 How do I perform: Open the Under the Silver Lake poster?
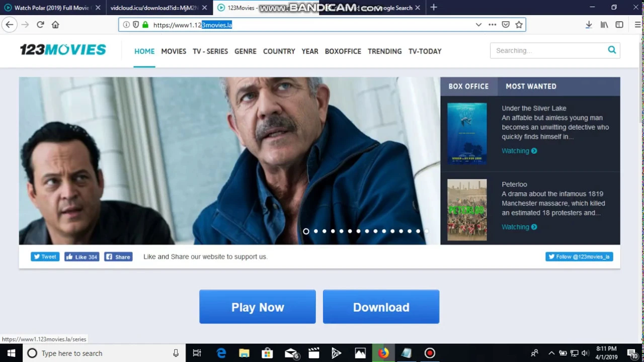[x=467, y=133]
